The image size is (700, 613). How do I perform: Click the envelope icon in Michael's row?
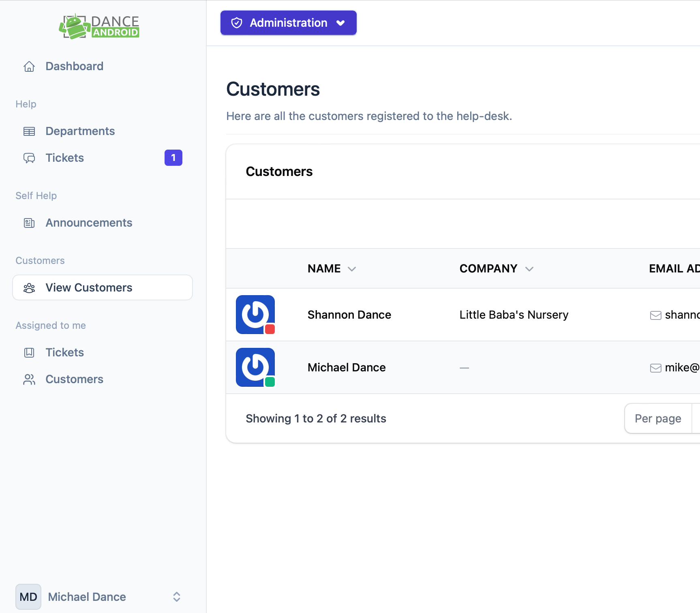pyautogui.click(x=655, y=368)
